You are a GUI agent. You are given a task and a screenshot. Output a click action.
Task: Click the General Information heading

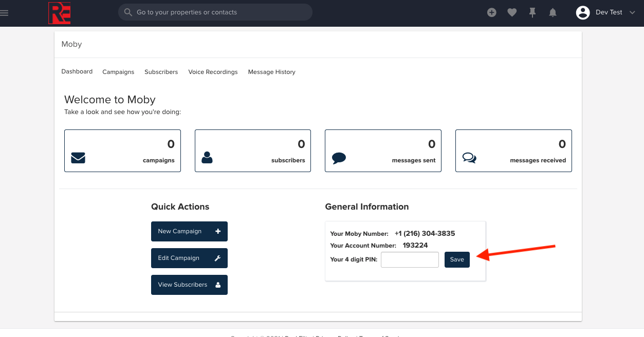point(367,207)
